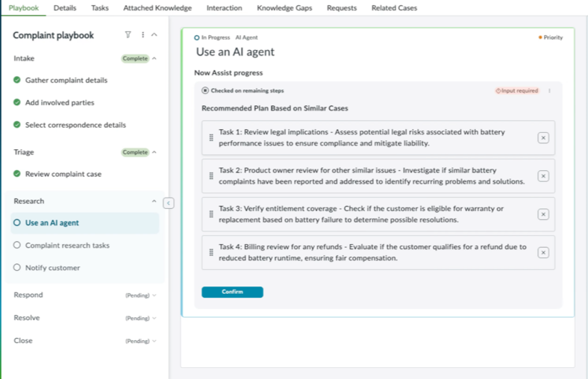Collapse the Intake stage section

(154, 58)
